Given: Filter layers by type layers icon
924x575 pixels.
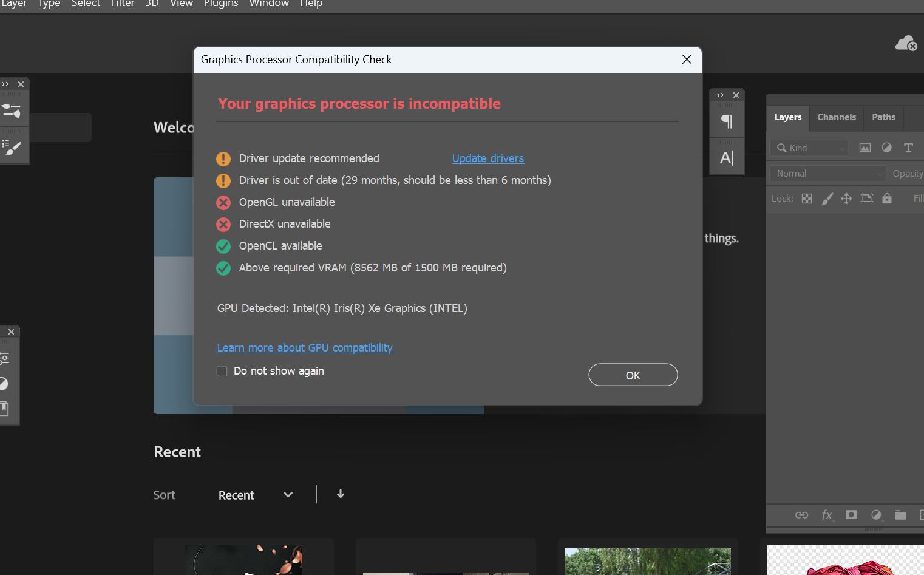Looking at the screenshot, I should click(908, 148).
